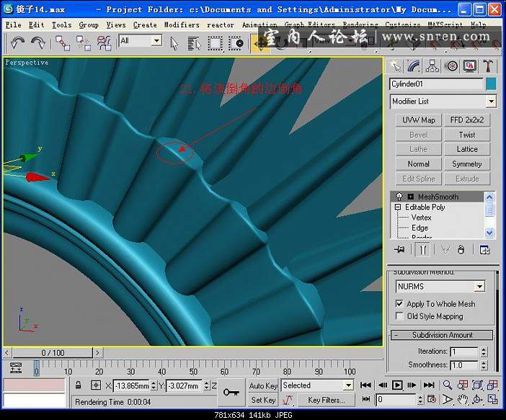Enable Old Style Mapping checkbox

(399, 316)
